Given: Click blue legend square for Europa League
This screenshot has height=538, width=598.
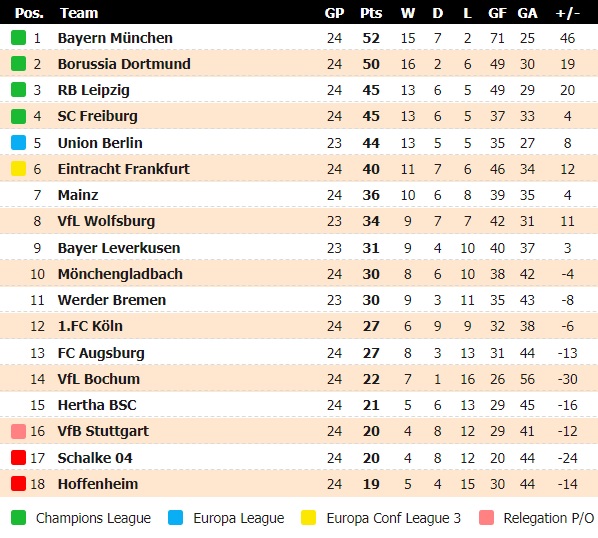Looking at the screenshot, I should 175,518.
